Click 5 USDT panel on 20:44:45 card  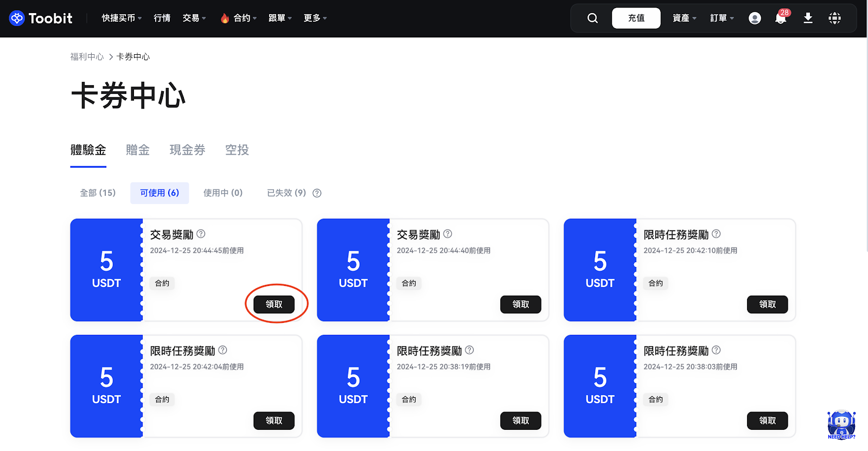pos(106,270)
